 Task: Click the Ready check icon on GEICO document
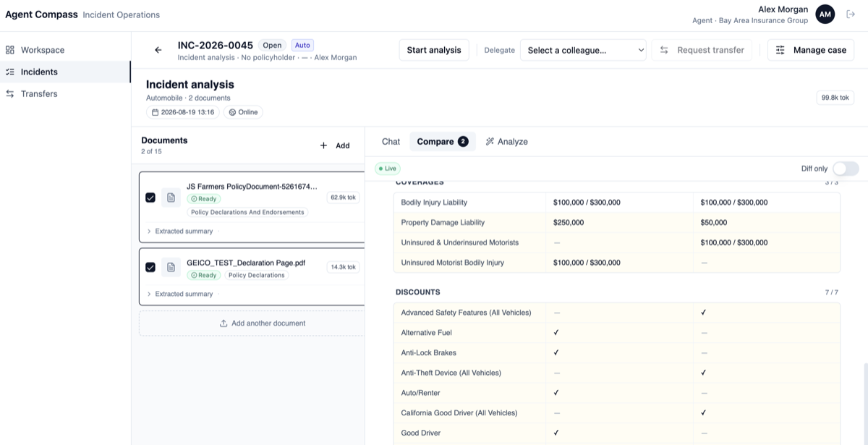pos(194,275)
